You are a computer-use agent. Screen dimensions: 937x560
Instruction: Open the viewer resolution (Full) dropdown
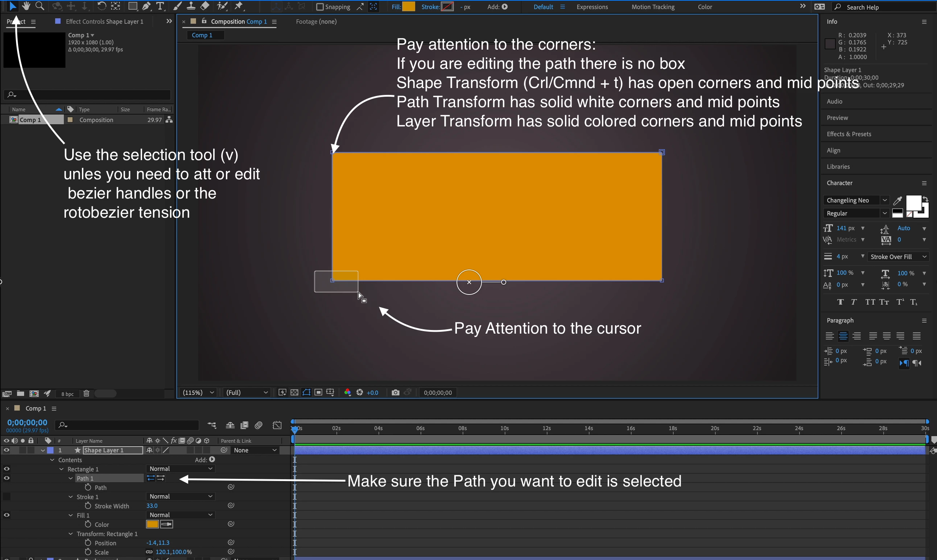[x=247, y=392]
